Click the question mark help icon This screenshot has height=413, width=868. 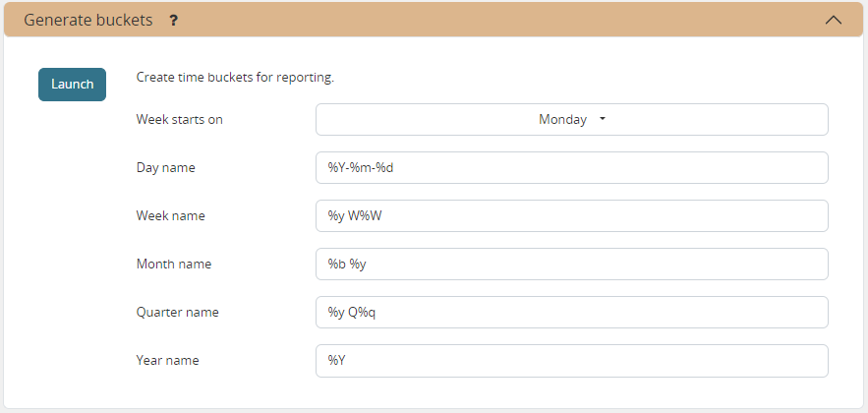(174, 20)
